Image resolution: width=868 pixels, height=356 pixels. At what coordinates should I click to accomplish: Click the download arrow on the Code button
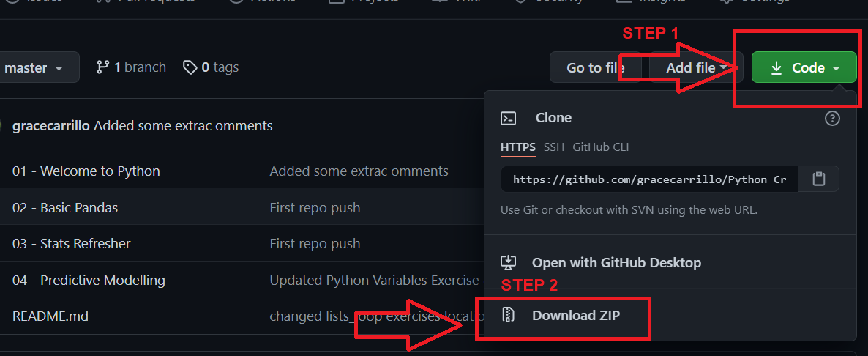pos(777,68)
